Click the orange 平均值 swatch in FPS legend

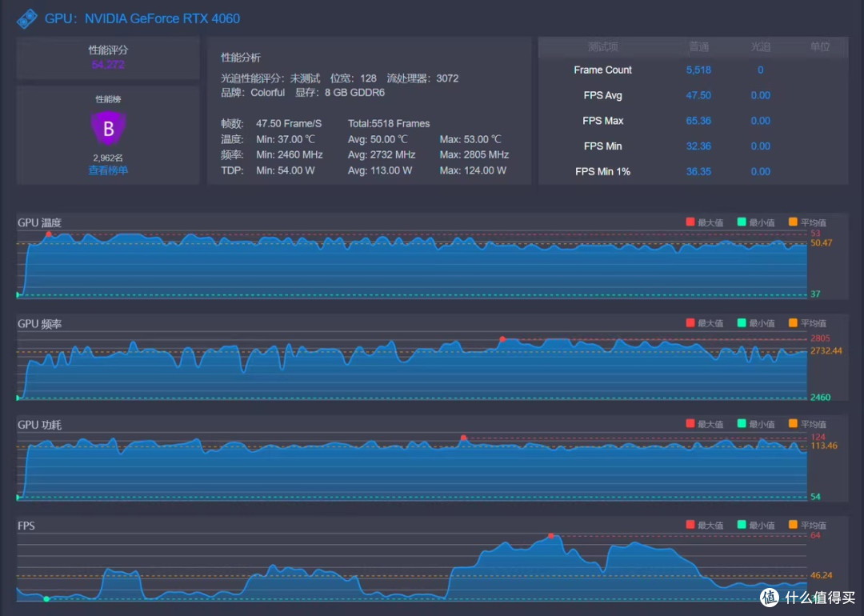[x=793, y=525]
